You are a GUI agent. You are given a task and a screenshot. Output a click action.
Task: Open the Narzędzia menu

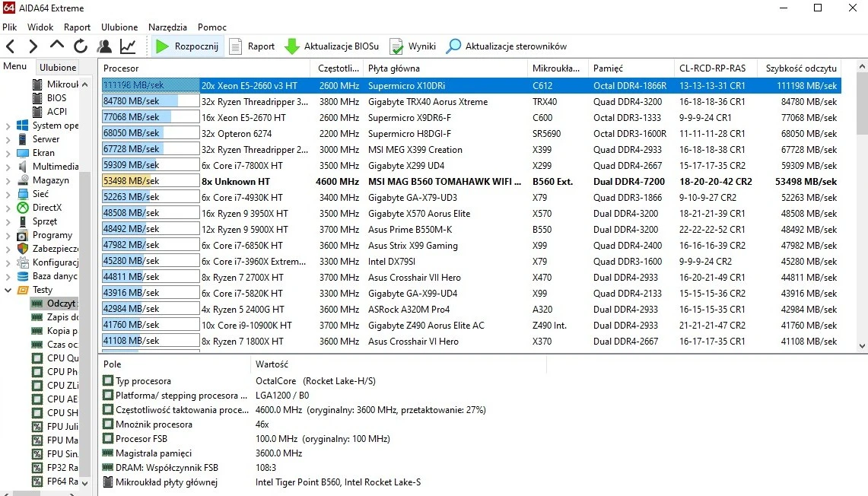167,27
